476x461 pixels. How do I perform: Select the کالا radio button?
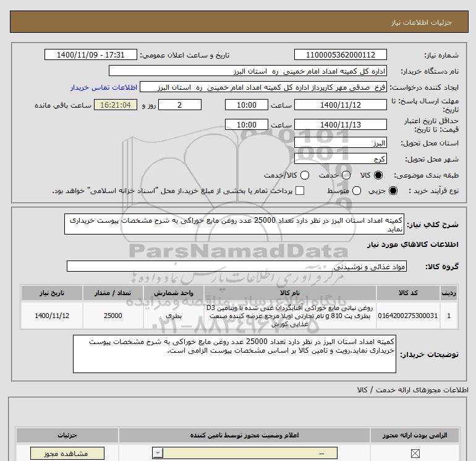378,175
